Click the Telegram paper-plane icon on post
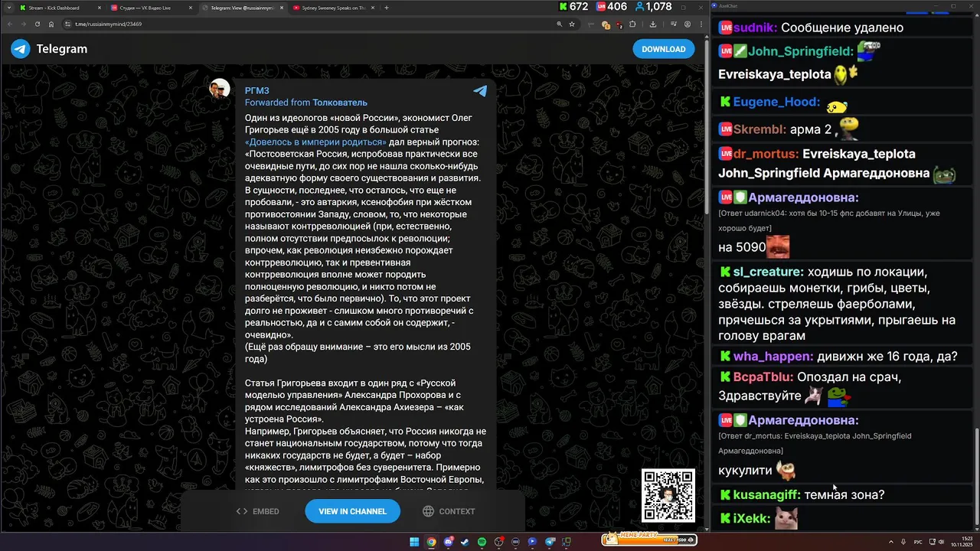 tap(480, 91)
